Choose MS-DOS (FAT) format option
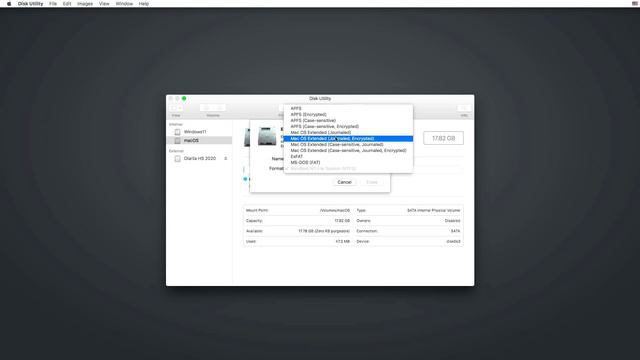Image resolution: width=640 pixels, height=360 pixels. click(348, 162)
